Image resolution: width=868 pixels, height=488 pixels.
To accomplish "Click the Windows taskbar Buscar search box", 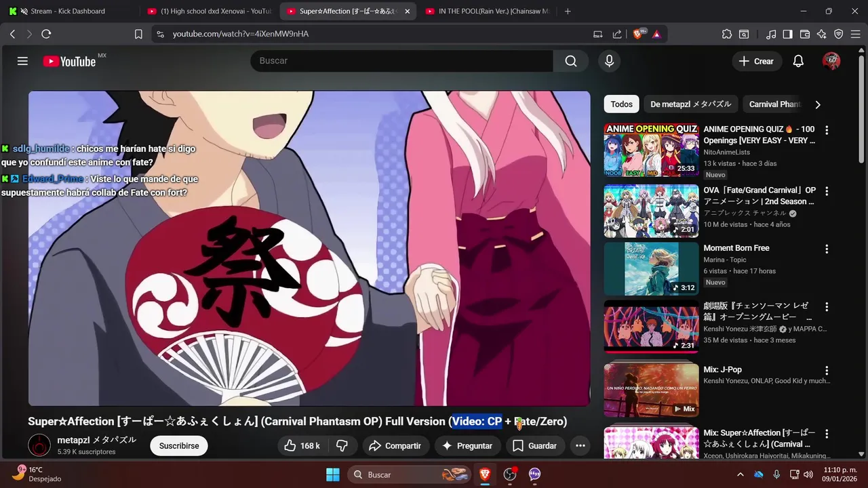I will [x=410, y=474].
